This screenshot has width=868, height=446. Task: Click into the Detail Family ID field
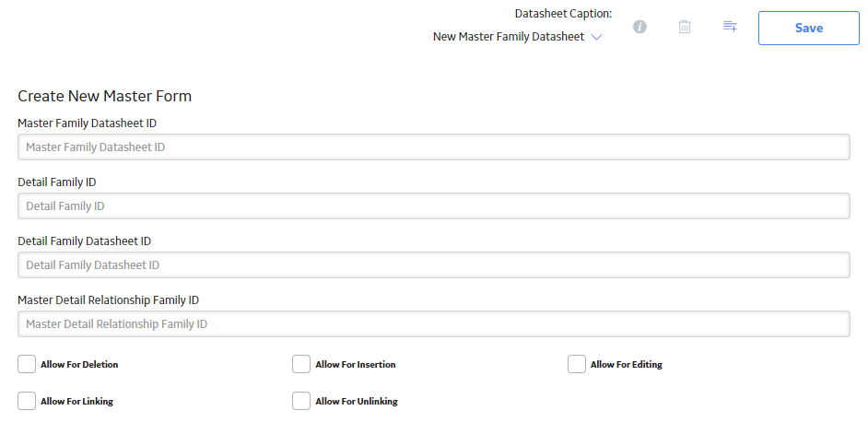[x=434, y=205]
